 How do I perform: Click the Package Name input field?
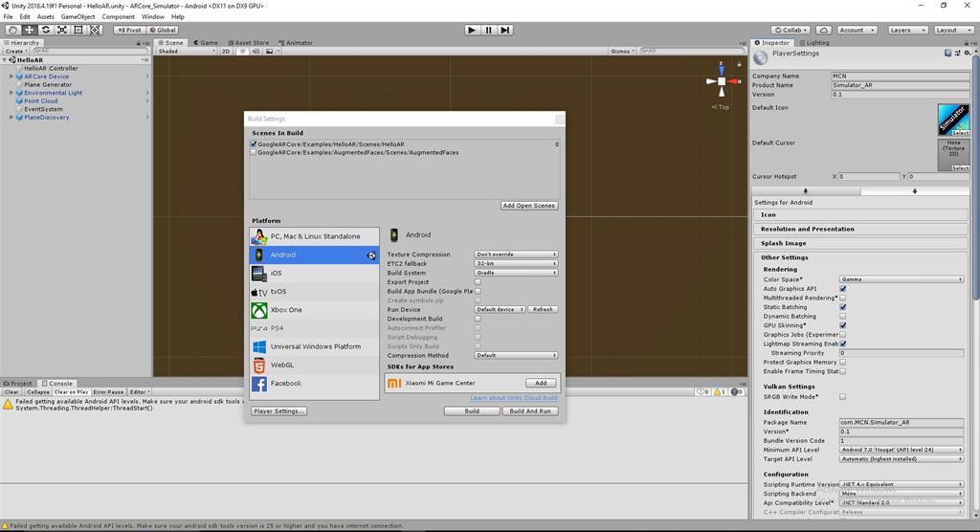[x=902, y=422]
